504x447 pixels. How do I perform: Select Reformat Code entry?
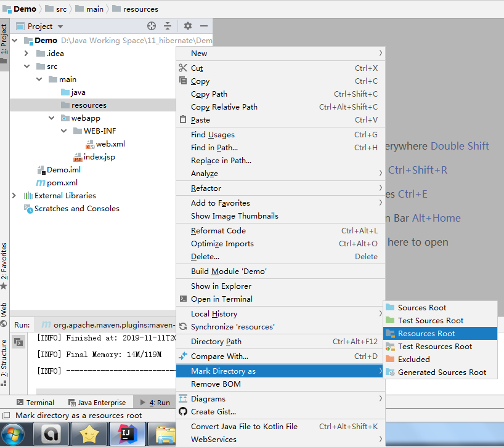point(280,230)
